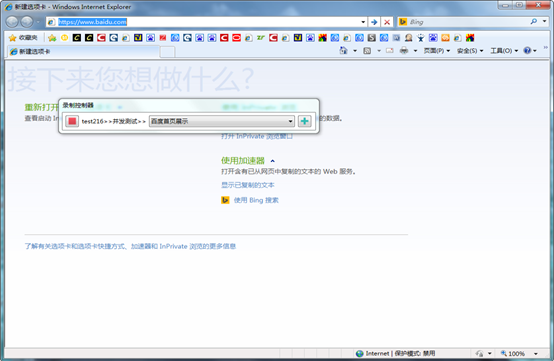The image size is (554, 361).
Task: Click the Print printer icon
Action: point(404,51)
